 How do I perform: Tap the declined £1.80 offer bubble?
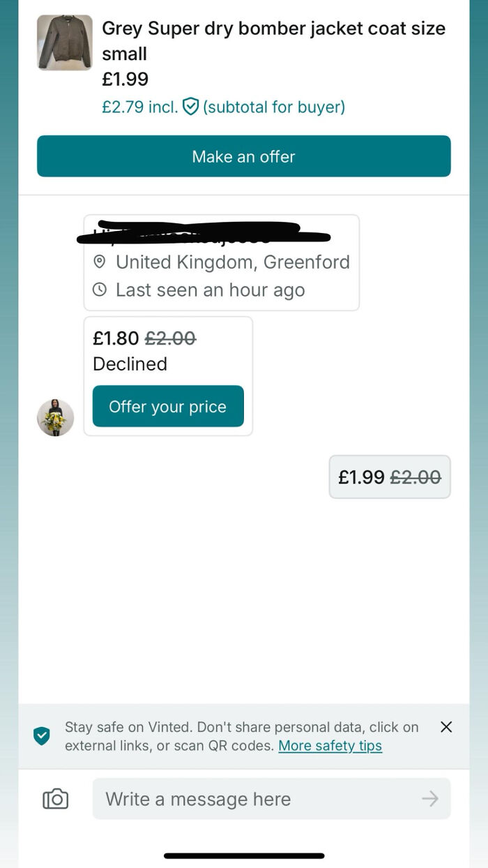click(x=144, y=338)
